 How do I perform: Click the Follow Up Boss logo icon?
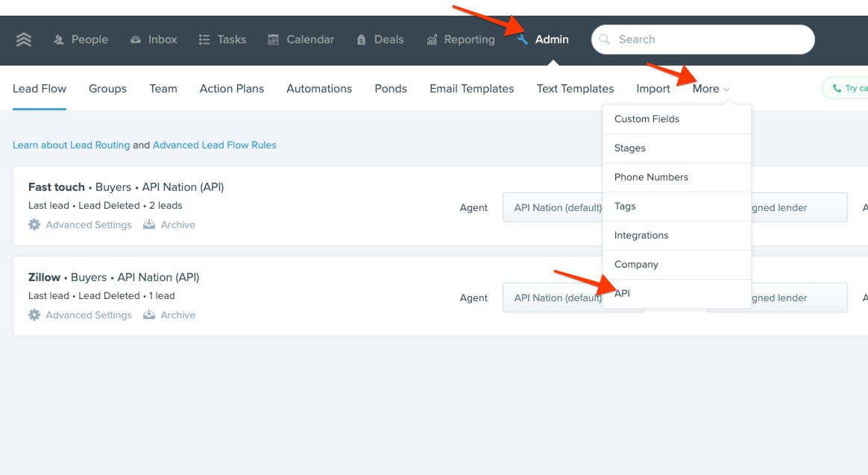(24, 40)
